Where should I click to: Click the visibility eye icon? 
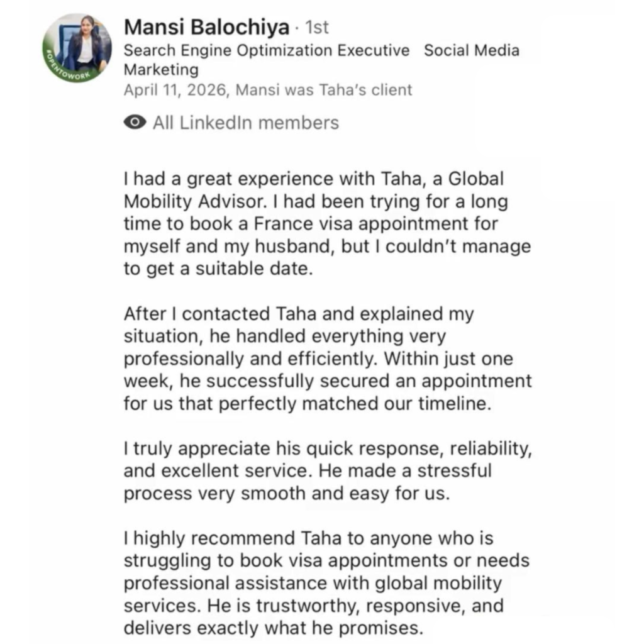(x=135, y=122)
